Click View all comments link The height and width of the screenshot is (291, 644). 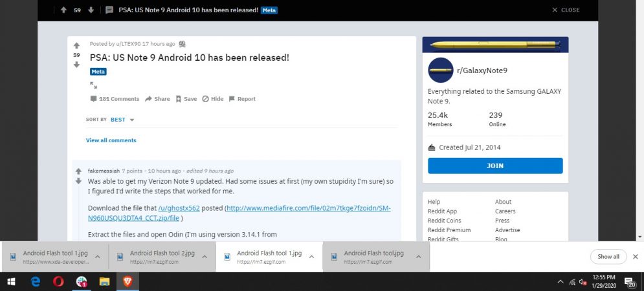click(111, 140)
